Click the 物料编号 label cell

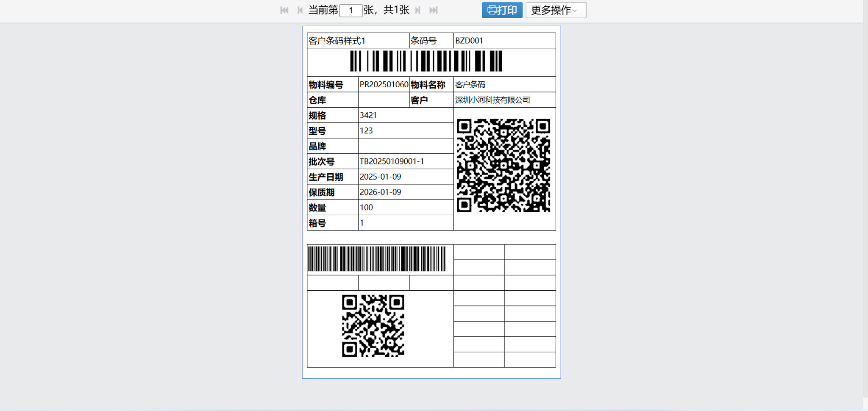point(333,84)
